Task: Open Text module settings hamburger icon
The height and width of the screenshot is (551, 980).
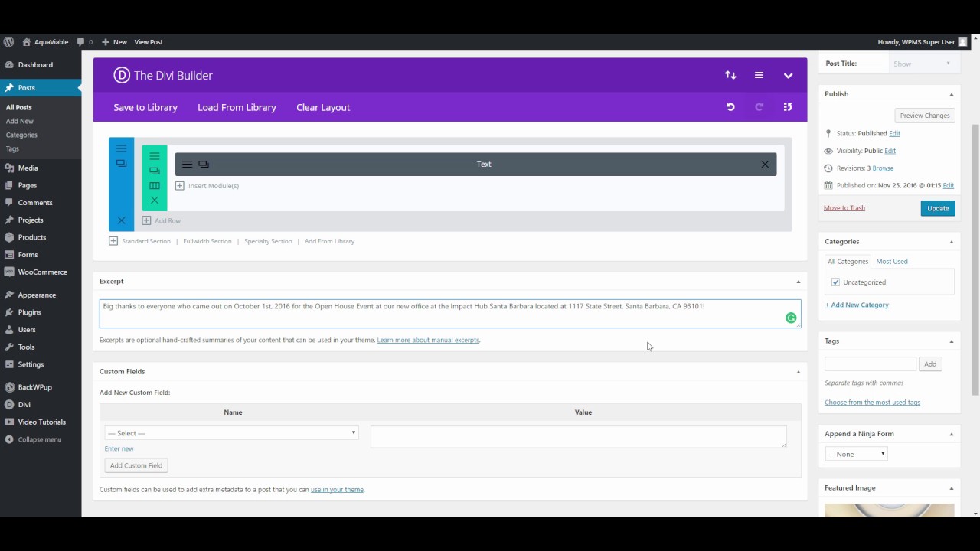Action: coord(187,165)
